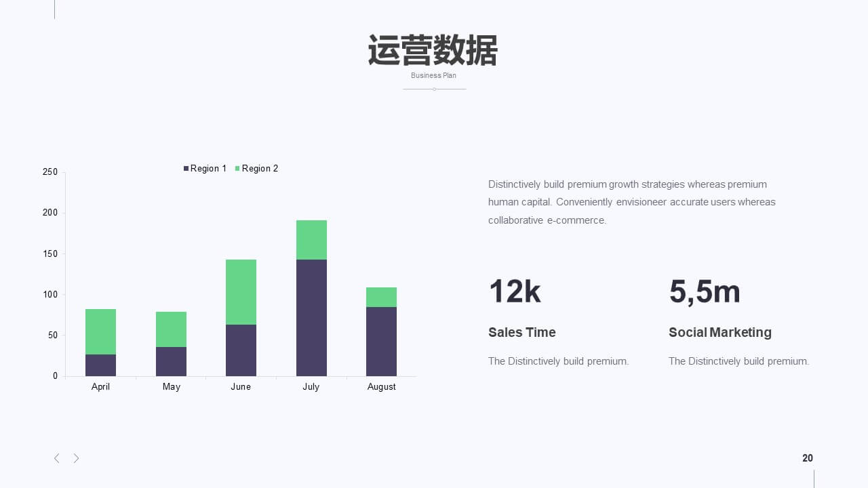Click the Region 1 legend label
Viewport: 868px width, 488px height.
click(x=208, y=168)
